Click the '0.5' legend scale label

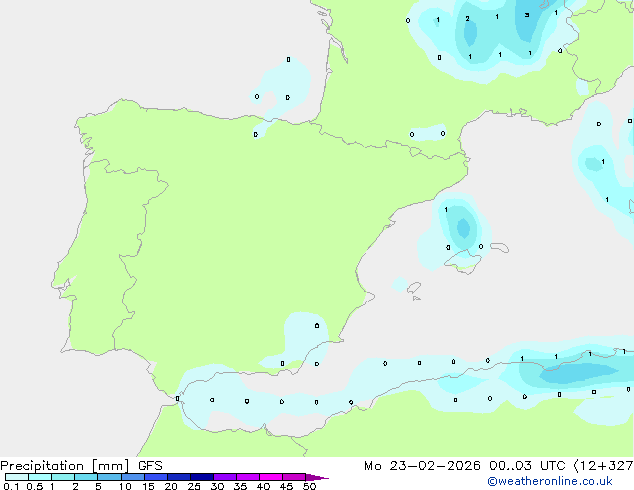tap(35, 486)
